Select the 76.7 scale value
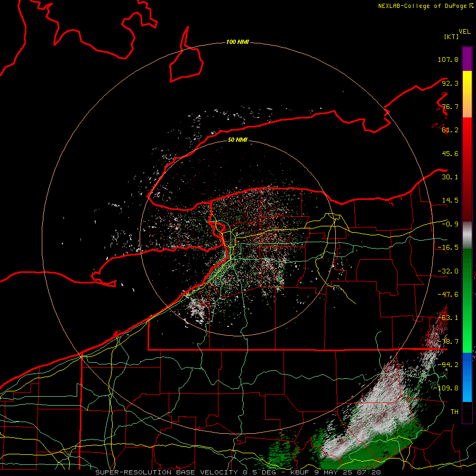Image resolution: width=476 pixels, height=476 pixels. tap(450, 106)
